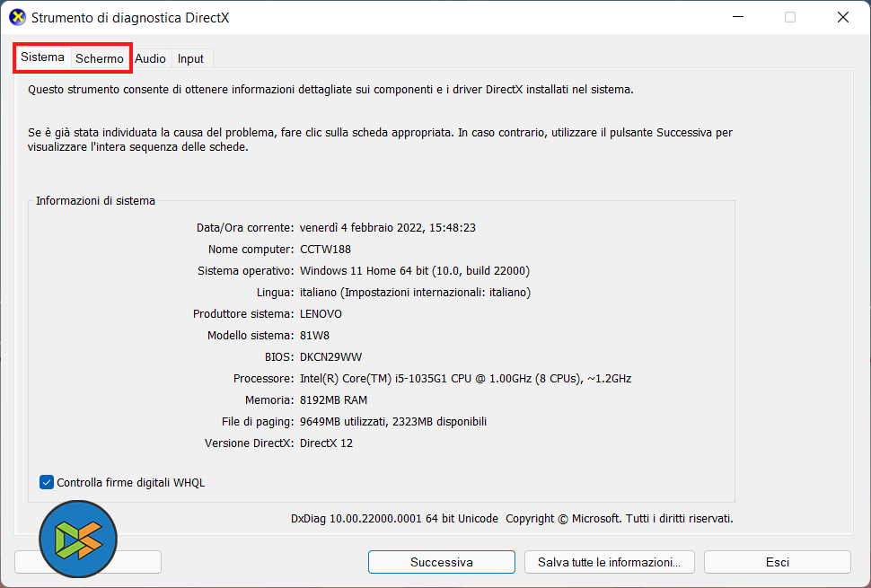Click Salva tutte le informazioni button
871x588 pixels.
click(x=609, y=562)
